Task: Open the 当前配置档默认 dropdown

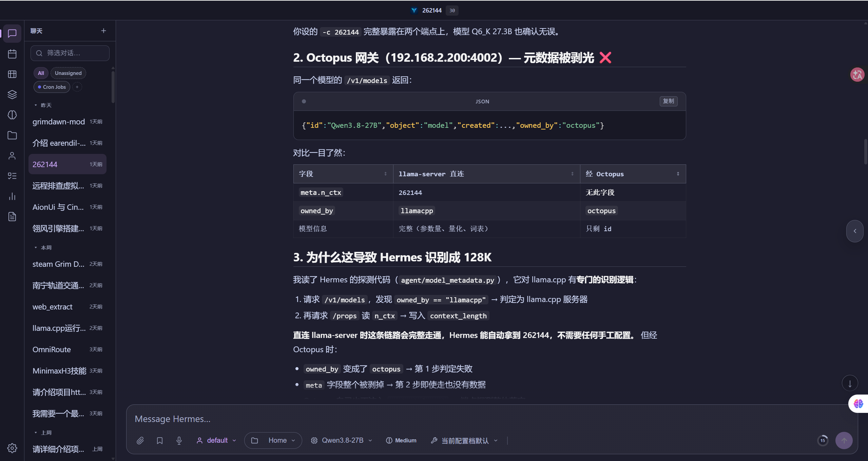Action: (x=464, y=440)
